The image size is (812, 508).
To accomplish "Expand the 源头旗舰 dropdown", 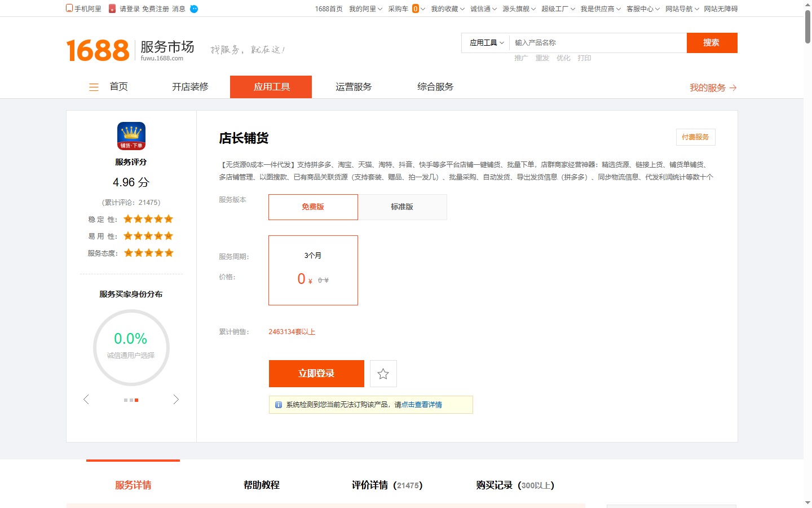I will tap(519, 9).
